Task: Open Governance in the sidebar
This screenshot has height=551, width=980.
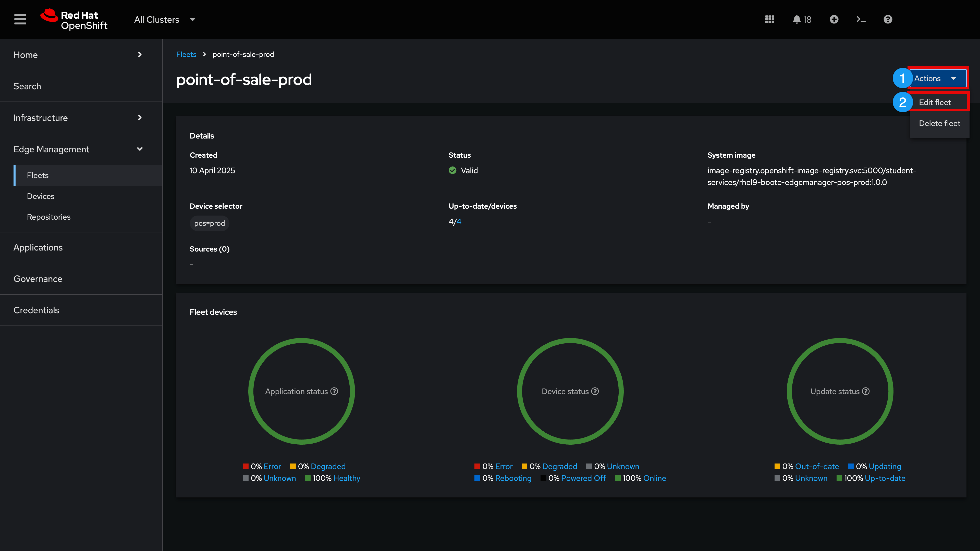Action: pos(81,279)
